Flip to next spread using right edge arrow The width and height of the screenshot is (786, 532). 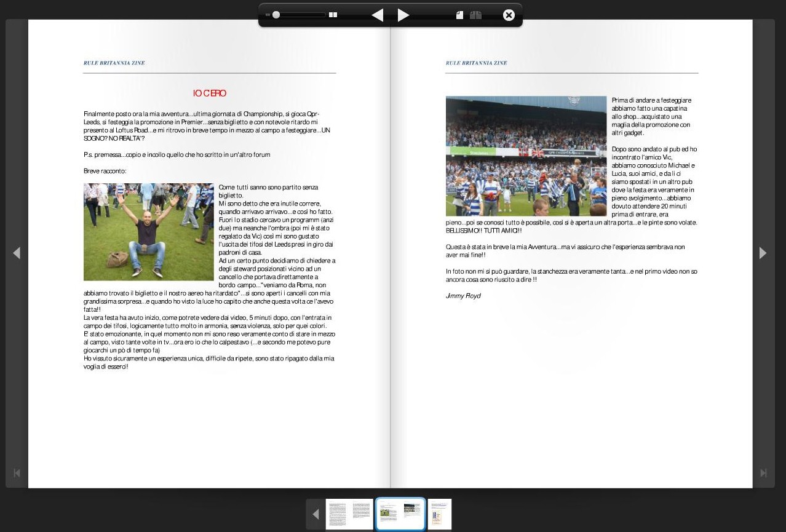(x=763, y=253)
